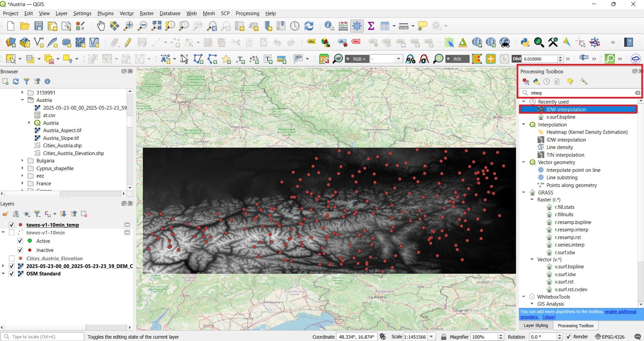
Task: Open the Help Contents book icon
Action: (629, 42)
